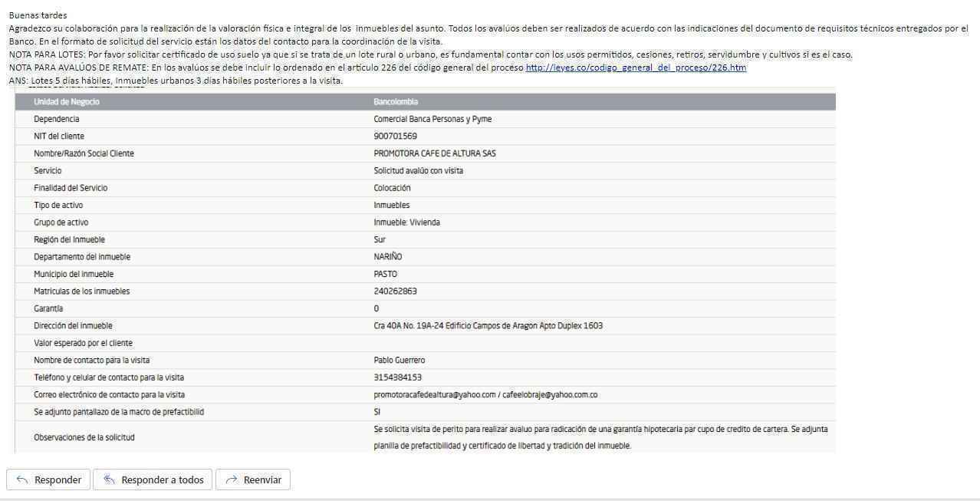The width and height of the screenshot is (980, 501).
Task: Click the Buenas tardes greeting line
Action: pos(38,15)
